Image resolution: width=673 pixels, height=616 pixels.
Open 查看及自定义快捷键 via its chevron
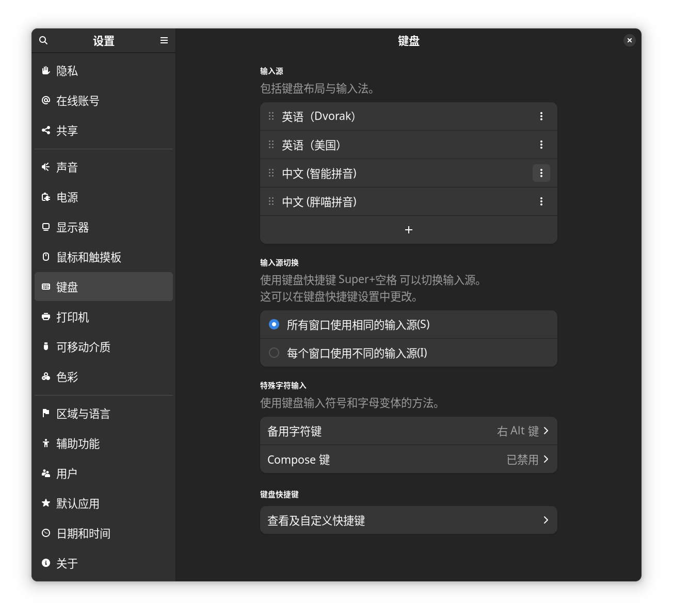pyautogui.click(x=546, y=520)
